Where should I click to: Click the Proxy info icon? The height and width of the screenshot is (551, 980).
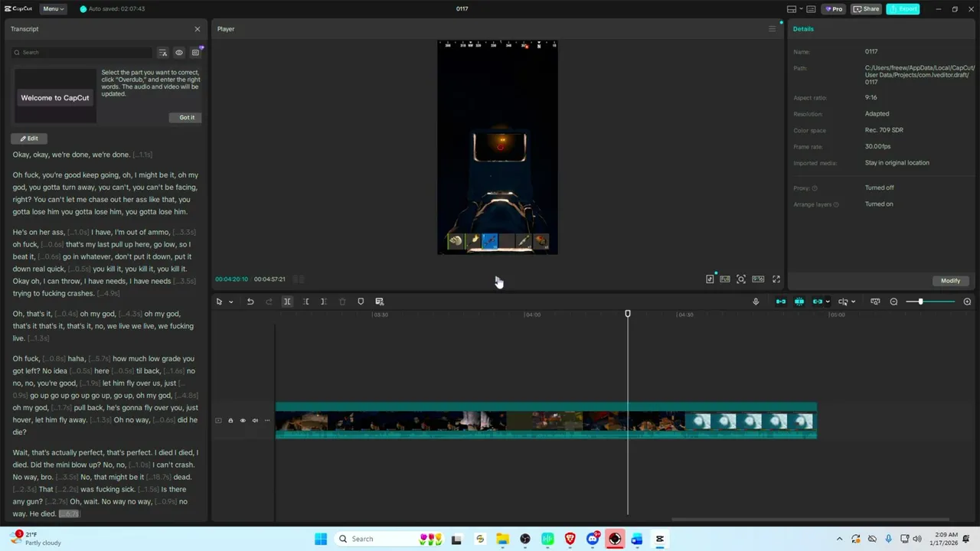tap(815, 188)
